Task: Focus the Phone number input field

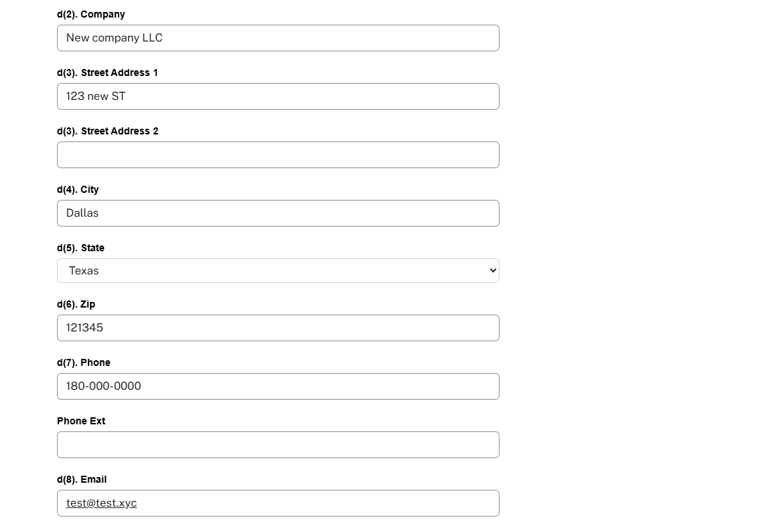Action: click(278, 386)
